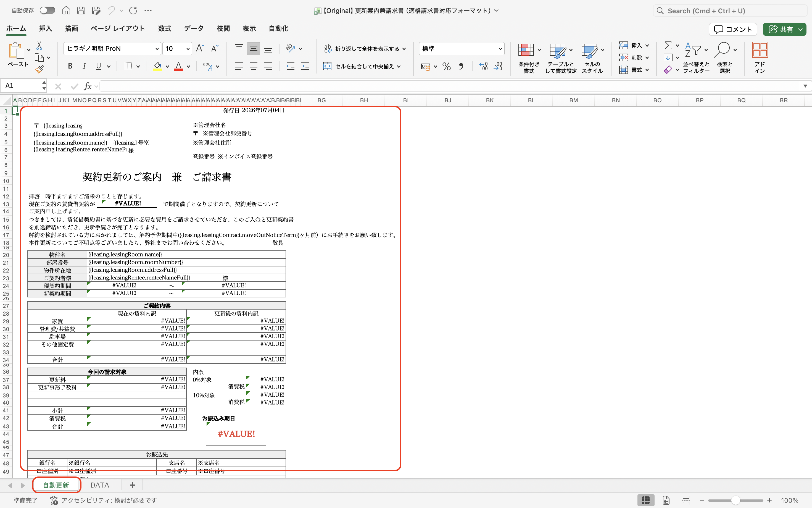Click the Format Painter brush icon
Screen dimensions: 812x508
coord(39,69)
